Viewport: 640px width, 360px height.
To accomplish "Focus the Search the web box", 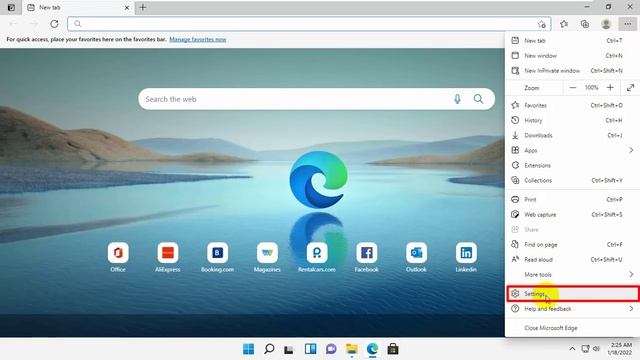I will coord(316,99).
